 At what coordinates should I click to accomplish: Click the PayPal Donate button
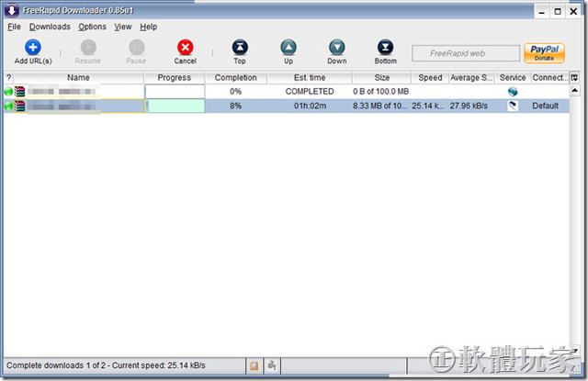tap(544, 53)
